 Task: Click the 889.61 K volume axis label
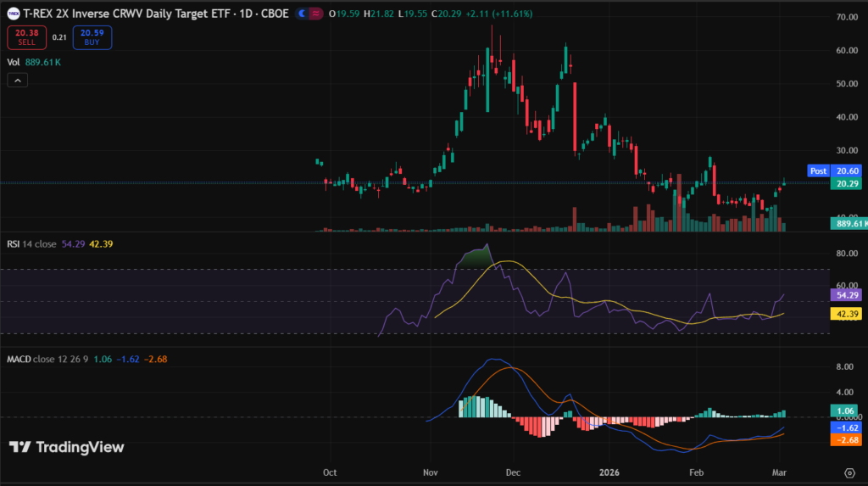[849, 224]
